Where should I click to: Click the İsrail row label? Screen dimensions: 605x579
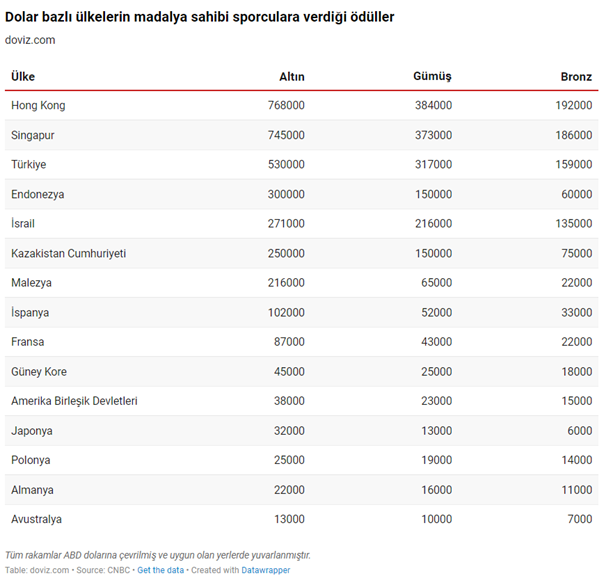[23, 224]
